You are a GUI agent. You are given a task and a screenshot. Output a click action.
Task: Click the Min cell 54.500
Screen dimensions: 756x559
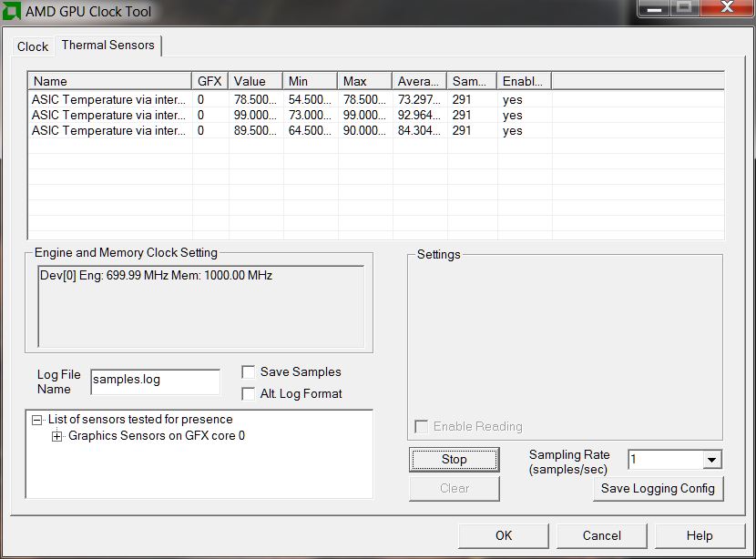coord(310,100)
